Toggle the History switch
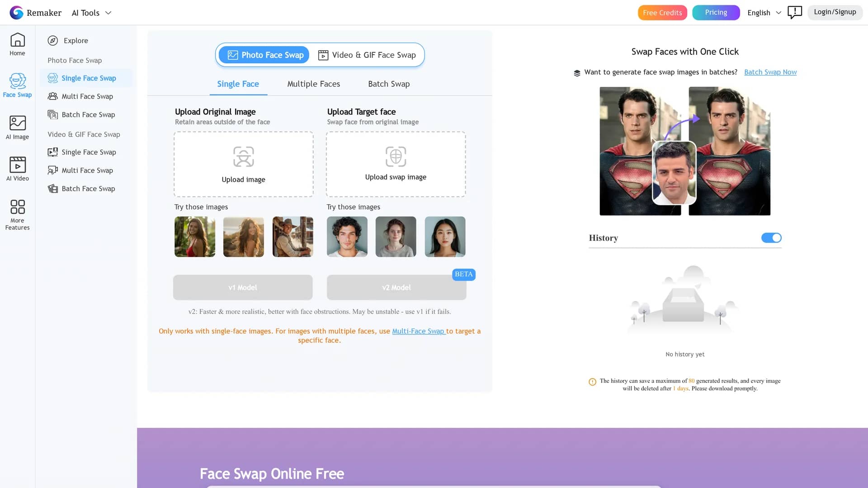 click(771, 238)
